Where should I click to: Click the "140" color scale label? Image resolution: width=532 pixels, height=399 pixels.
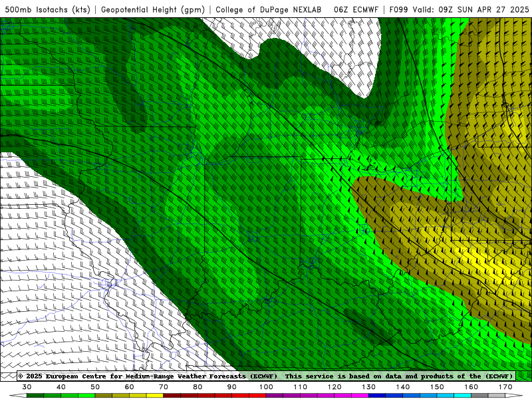click(x=403, y=387)
